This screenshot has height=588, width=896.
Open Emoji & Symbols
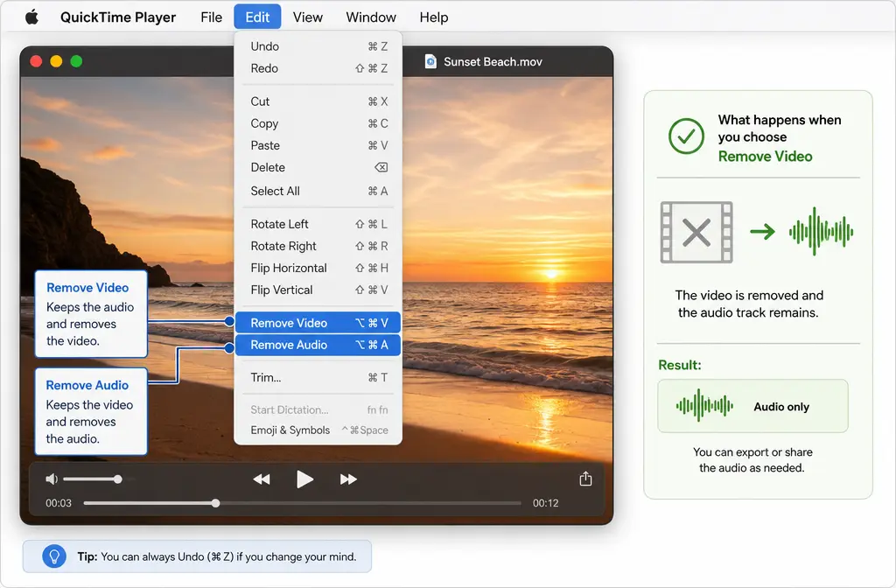click(x=318, y=430)
